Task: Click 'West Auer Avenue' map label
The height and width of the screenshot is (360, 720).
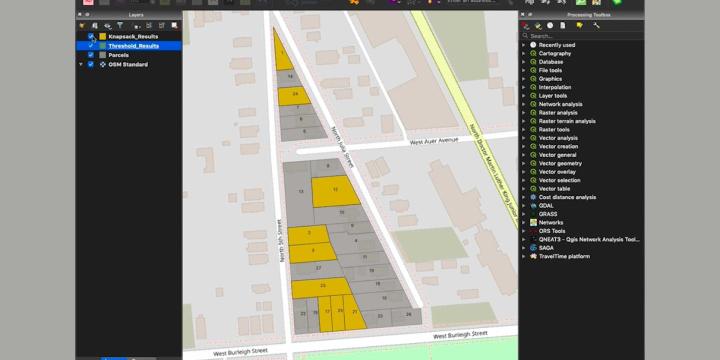Action: coord(434,141)
